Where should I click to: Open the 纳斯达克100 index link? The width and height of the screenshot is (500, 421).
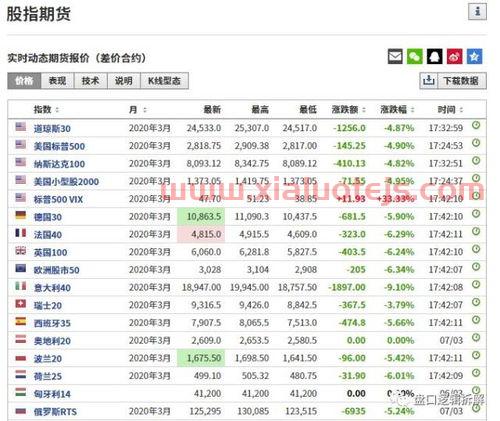[59, 164]
